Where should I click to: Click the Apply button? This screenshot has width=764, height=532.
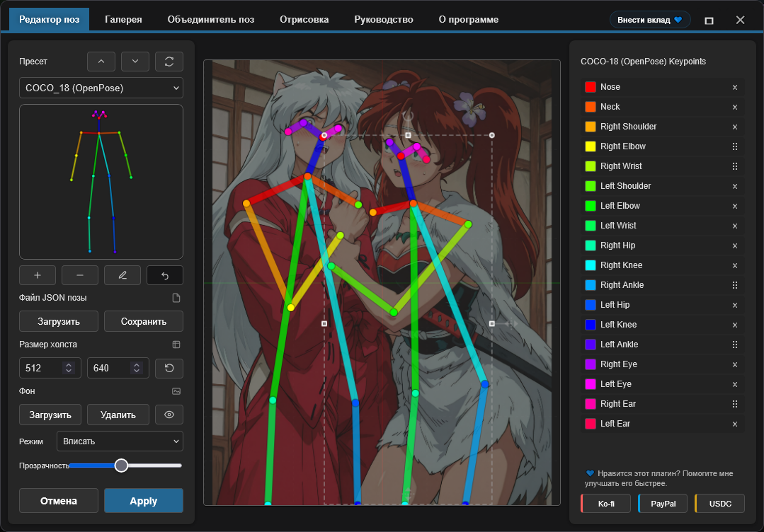pyautogui.click(x=144, y=501)
